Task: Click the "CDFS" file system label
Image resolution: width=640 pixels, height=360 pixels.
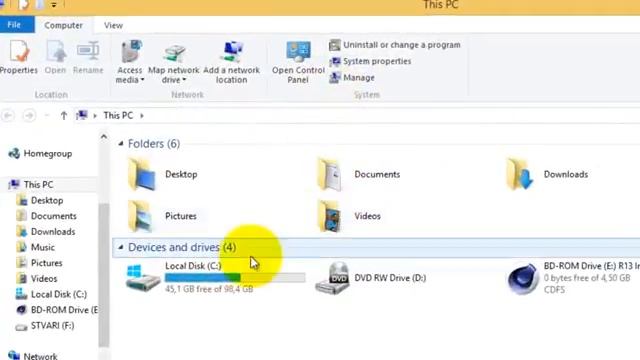Action: click(x=554, y=290)
